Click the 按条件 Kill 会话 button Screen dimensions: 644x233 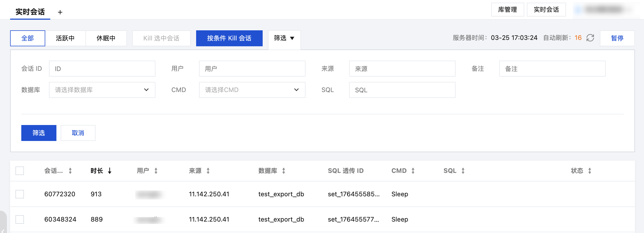click(x=229, y=38)
